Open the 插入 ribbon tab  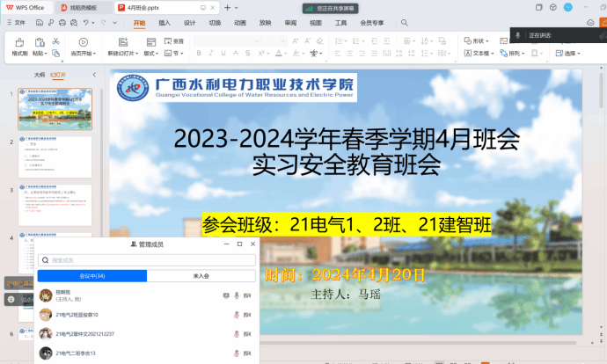[x=165, y=23]
